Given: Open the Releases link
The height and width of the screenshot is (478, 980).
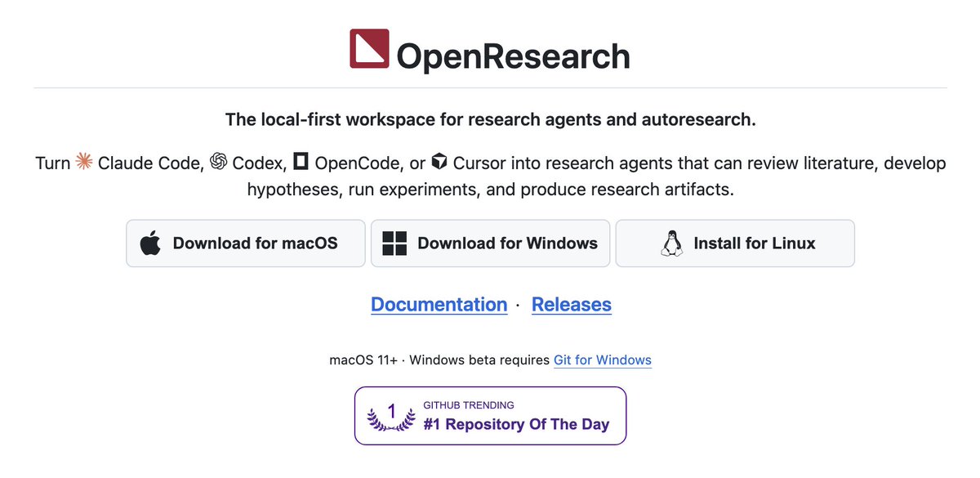Looking at the screenshot, I should click(x=572, y=305).
